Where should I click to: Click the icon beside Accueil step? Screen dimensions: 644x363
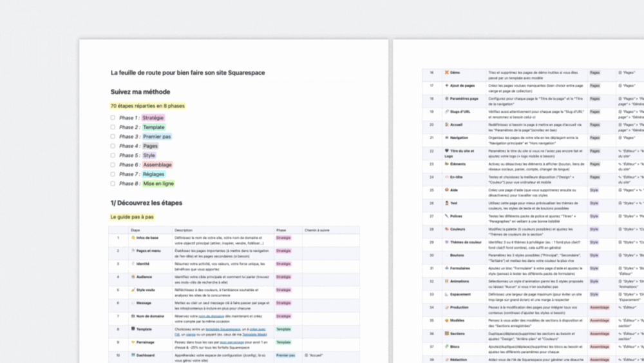click(x=447, y=124)
